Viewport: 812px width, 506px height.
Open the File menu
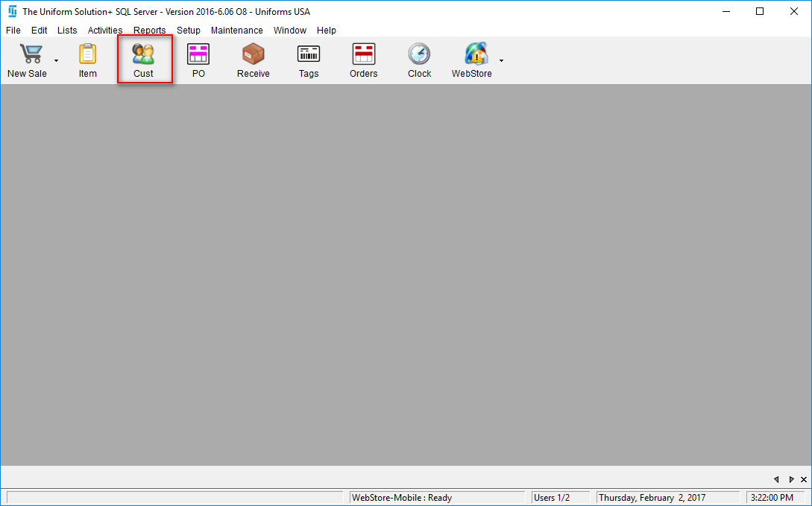tap(13, 31)
